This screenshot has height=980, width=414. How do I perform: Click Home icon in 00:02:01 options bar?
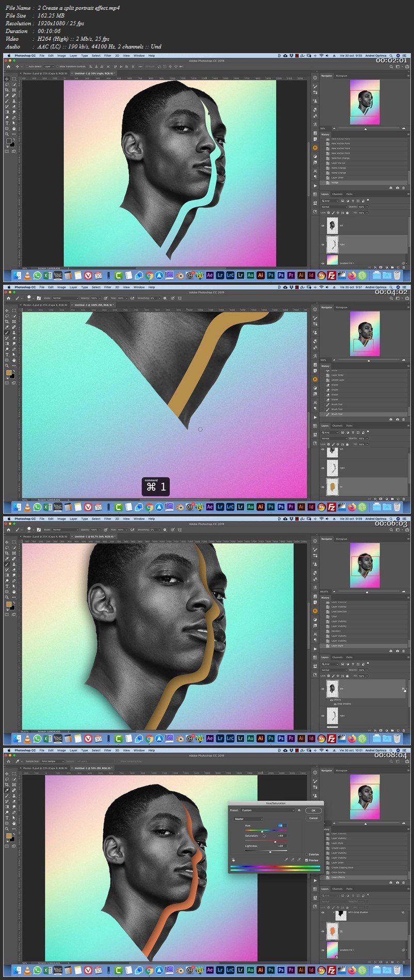[8, 67]
